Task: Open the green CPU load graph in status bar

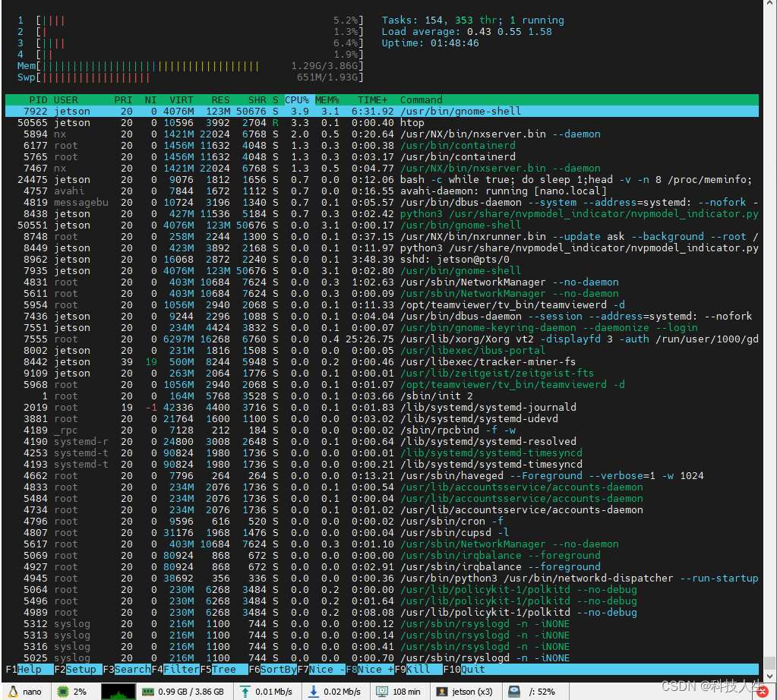Action: click(x=118, y=692)
